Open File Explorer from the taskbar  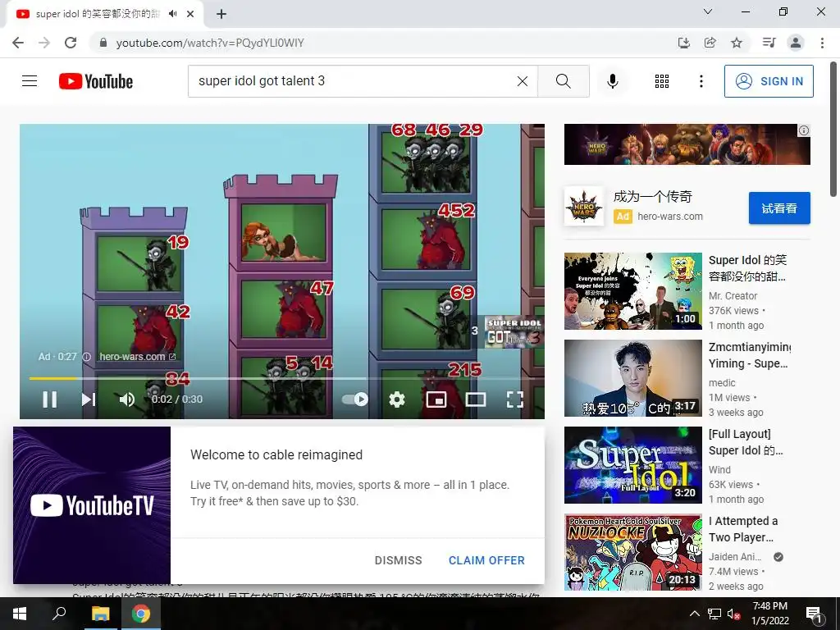click(x=100, y=614)
